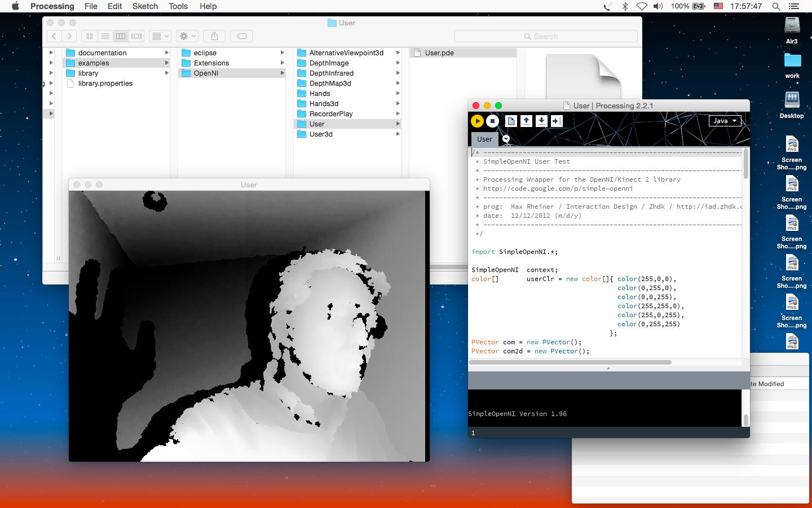The height and width of the screenshot is (508, 812).
Task: Select the OpenNI folder
Action: point(232,73)
